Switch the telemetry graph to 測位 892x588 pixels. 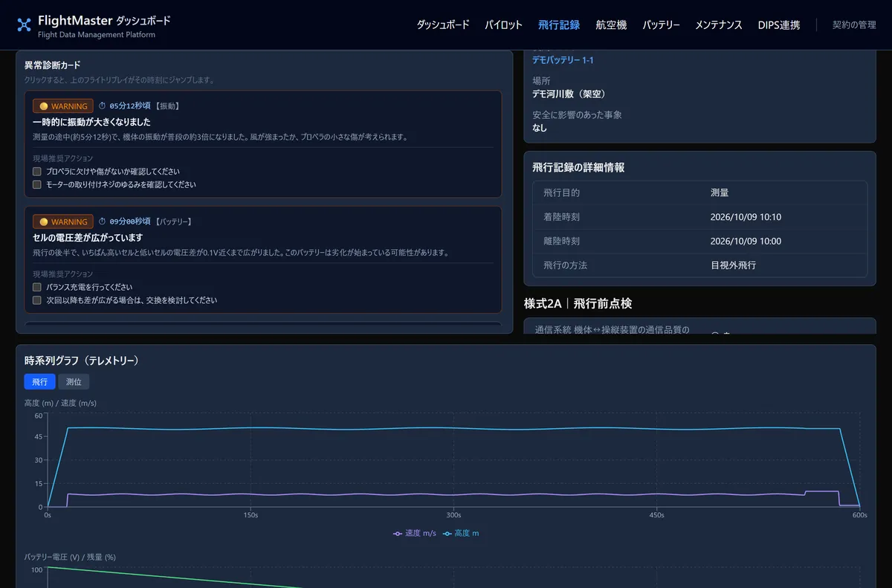[x=74, y=381]
